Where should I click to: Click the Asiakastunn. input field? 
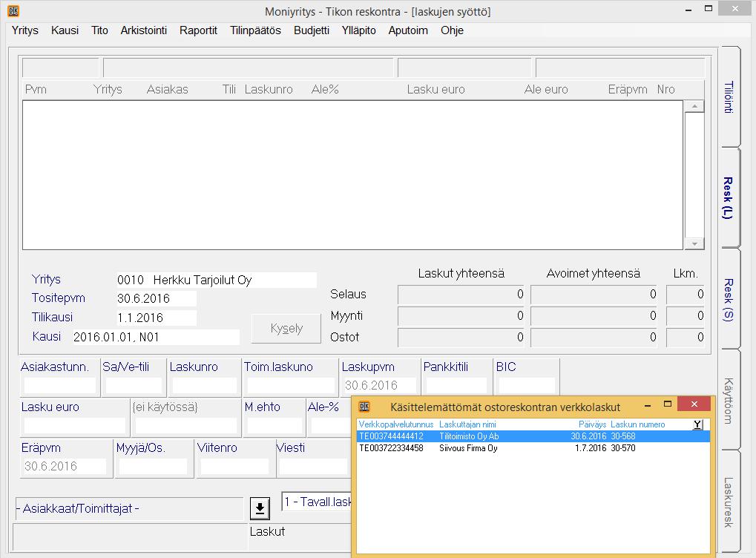60,385
